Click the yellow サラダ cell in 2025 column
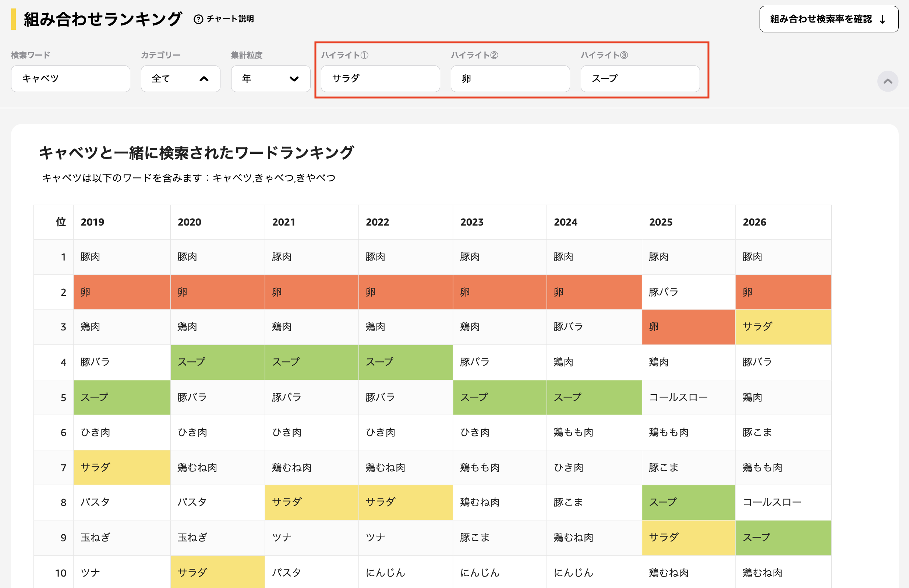Image resolution: width=909 pixels, height=588 pixels. coord(688,537)
